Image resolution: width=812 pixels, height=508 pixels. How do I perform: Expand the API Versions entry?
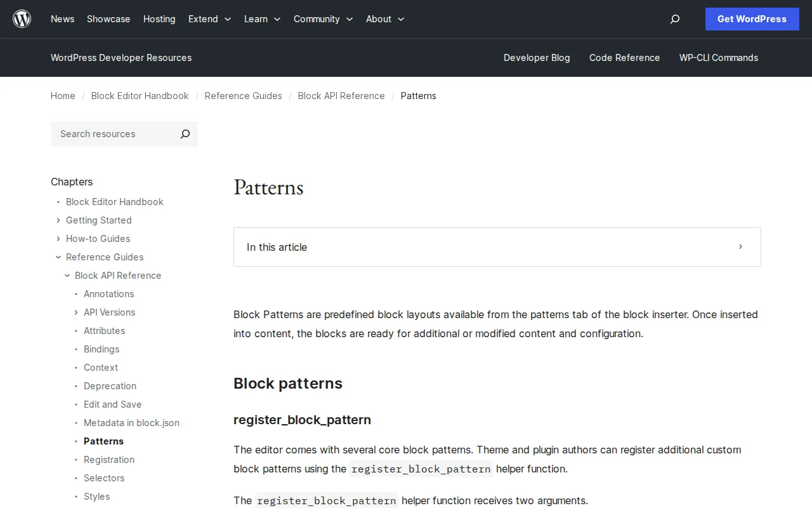(x=75, y=312)
